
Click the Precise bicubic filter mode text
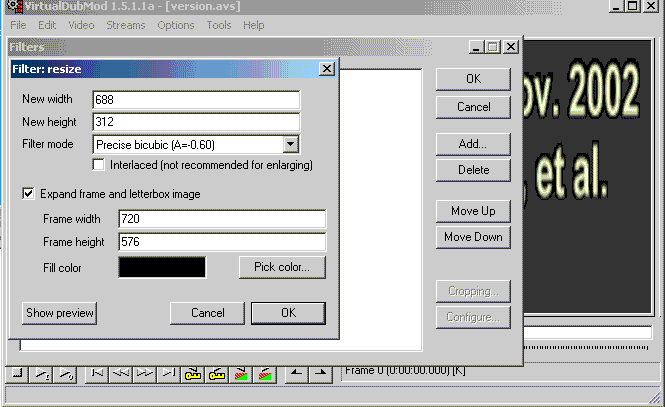155,145
